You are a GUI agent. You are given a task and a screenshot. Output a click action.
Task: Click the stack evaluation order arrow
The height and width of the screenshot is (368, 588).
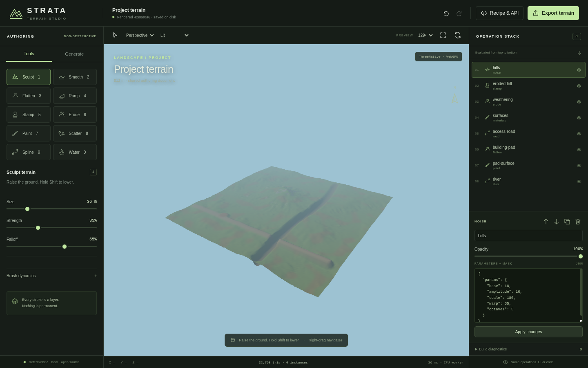pos(579,53)
